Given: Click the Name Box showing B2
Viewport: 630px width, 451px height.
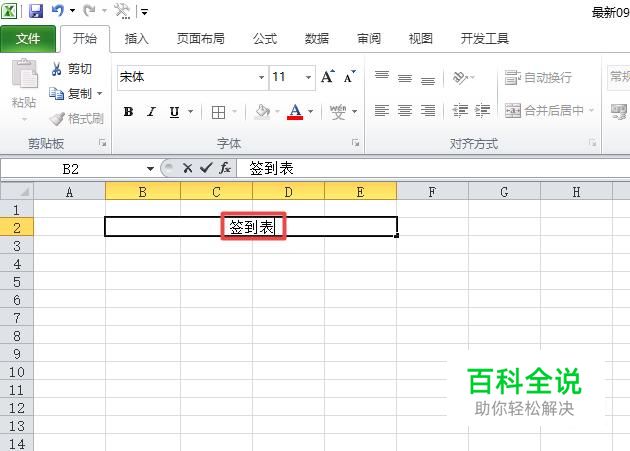Looking at the screenshot, I should click(71, 169).
